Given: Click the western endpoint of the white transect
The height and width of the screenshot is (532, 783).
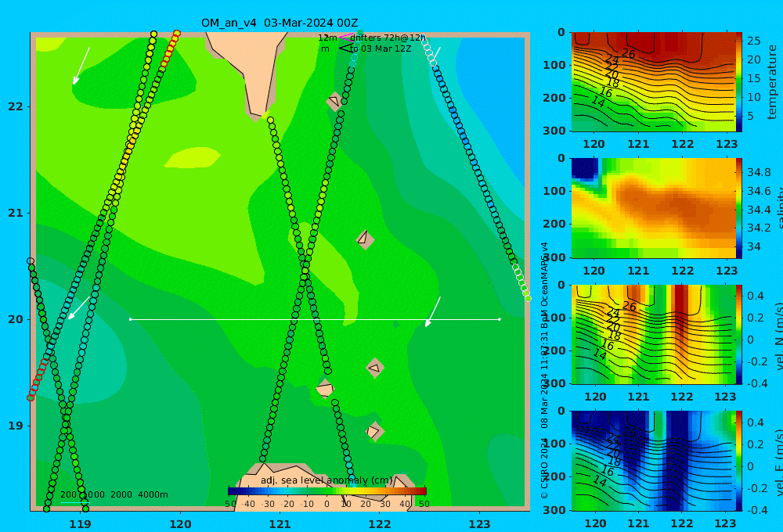Looking at the screenshot, I should coord(130,319).
